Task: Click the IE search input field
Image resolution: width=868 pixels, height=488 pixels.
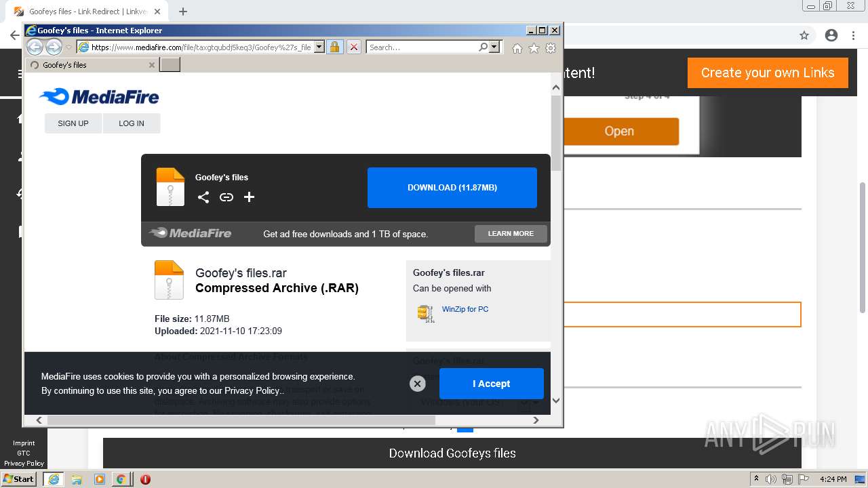Action: coord(422,47)
